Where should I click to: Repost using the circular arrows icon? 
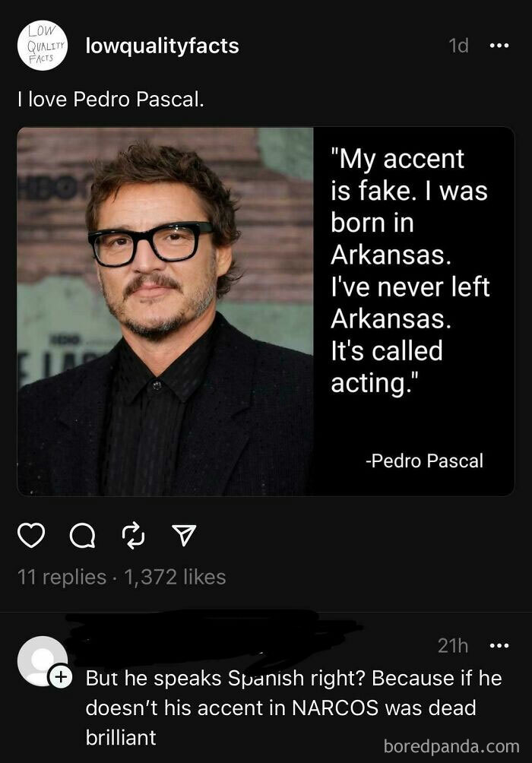(133, 535)
